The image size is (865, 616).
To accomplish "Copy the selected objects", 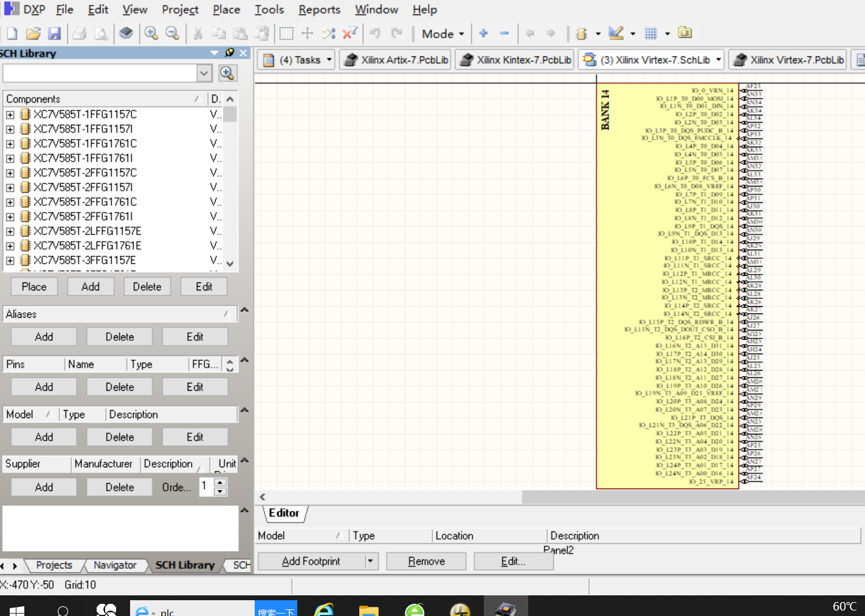I will [219, 33].
